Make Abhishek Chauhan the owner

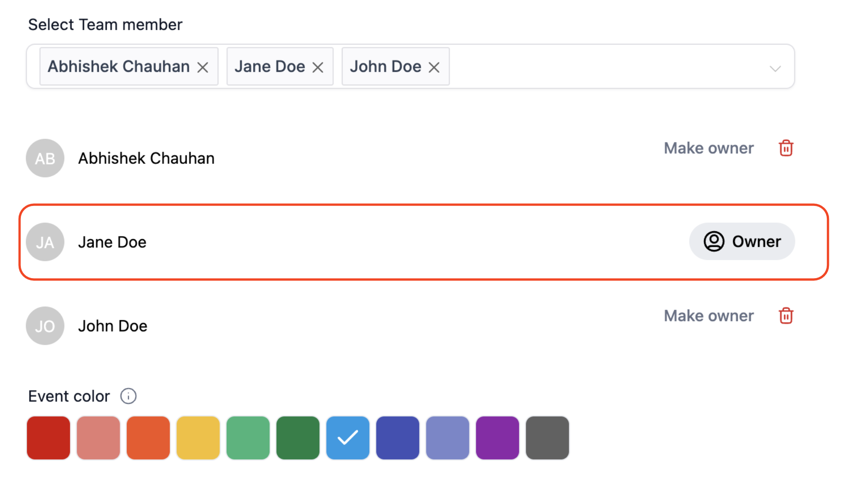coord(708,148)
